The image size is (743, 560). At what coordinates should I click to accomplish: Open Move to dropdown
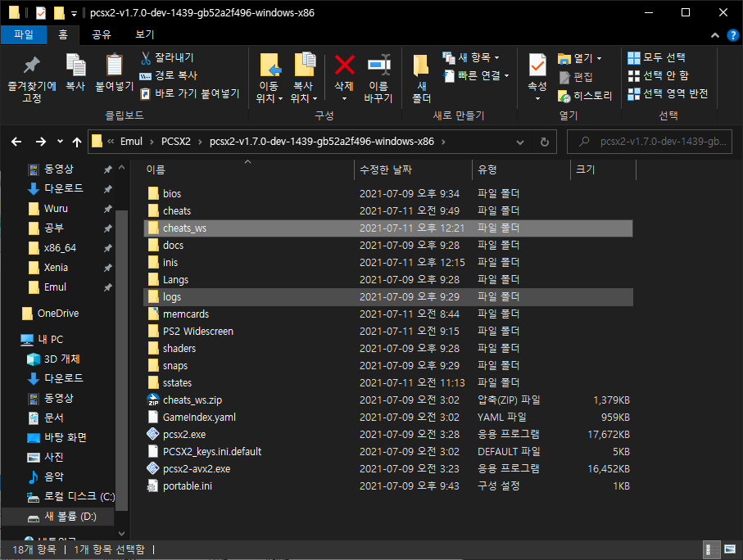point(269,93)
